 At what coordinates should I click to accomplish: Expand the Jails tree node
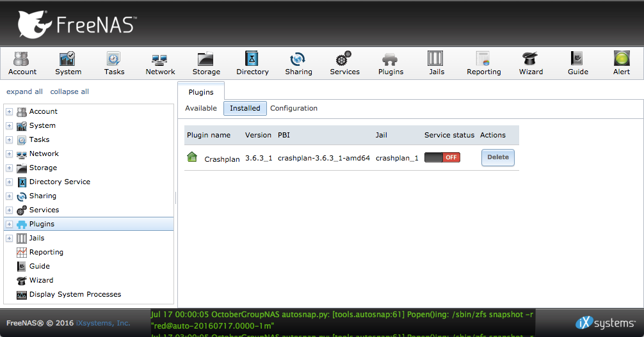point(9,238)
